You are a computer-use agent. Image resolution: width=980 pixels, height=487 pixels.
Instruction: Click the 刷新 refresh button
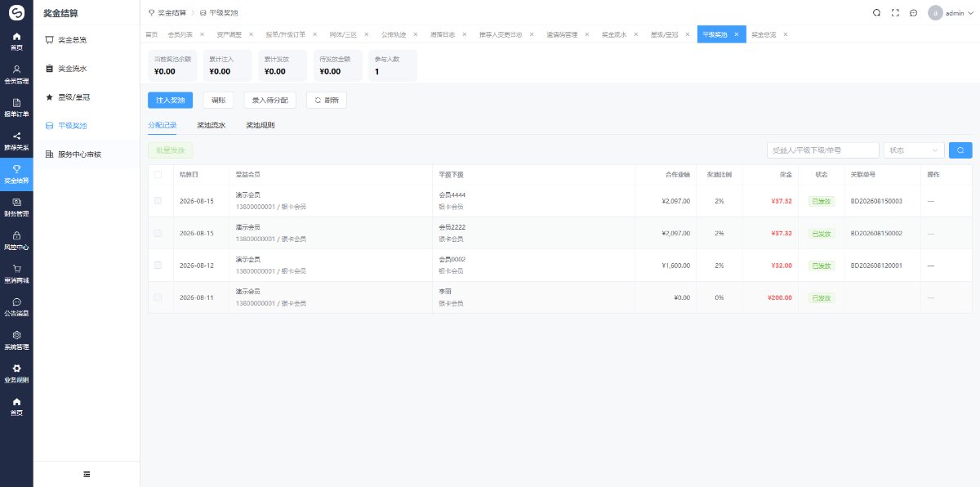(x=327, y=100)
